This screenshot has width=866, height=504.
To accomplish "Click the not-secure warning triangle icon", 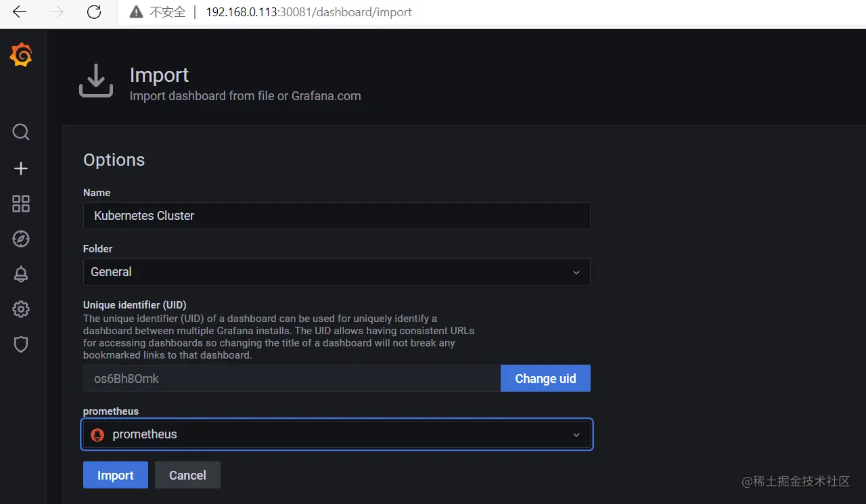I will [x=137, y=12].
